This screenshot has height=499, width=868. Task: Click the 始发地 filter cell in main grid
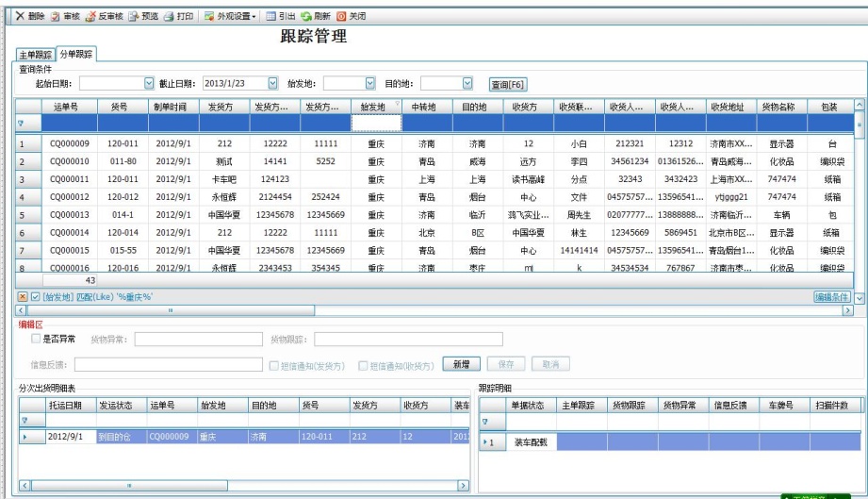click(x=376, y=123)
